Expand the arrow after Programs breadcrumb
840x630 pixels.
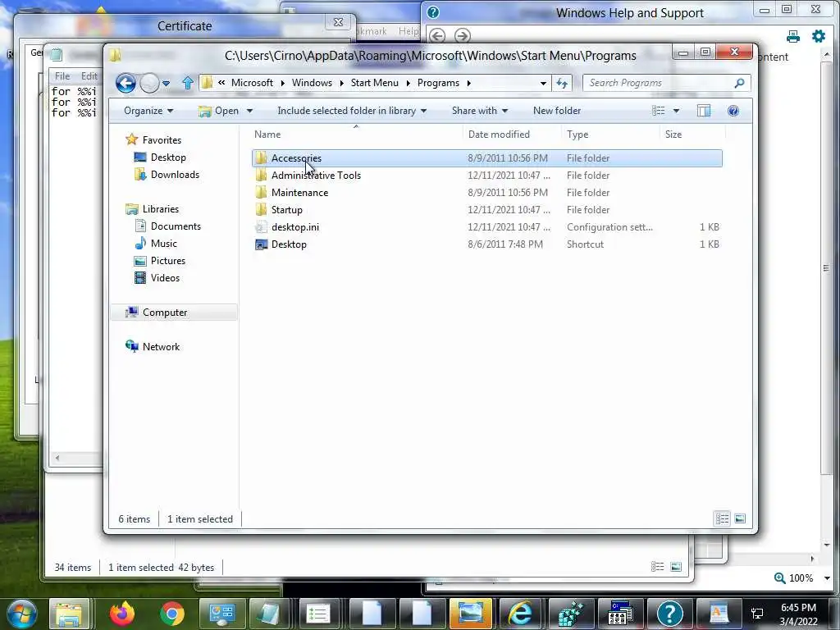(x=468, y=83)
